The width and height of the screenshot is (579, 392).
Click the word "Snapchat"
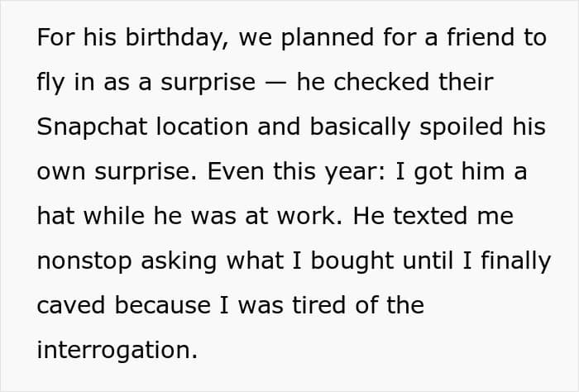coord(91,127)
